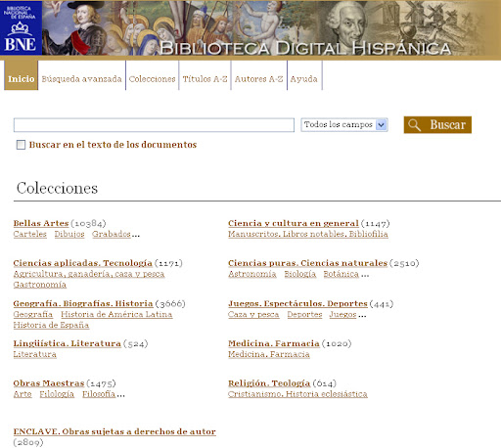501x448 pixels.
Task: Open the Grabados subcollection link
Action: pyautogui.click(x=112, y=234)
